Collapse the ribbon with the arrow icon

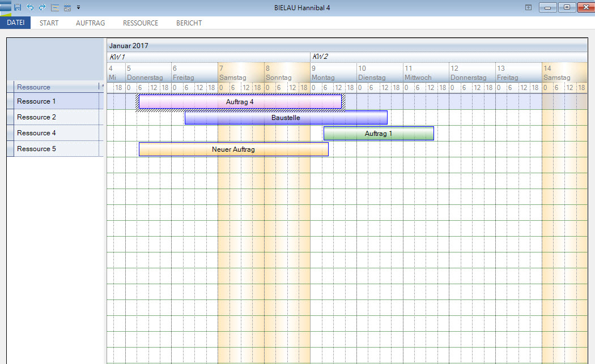(528, 7)
